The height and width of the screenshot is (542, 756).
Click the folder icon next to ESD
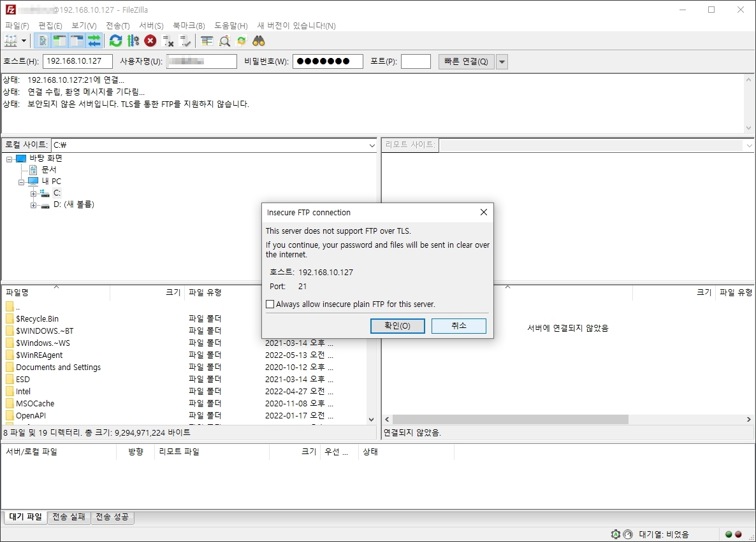(10, 379)
